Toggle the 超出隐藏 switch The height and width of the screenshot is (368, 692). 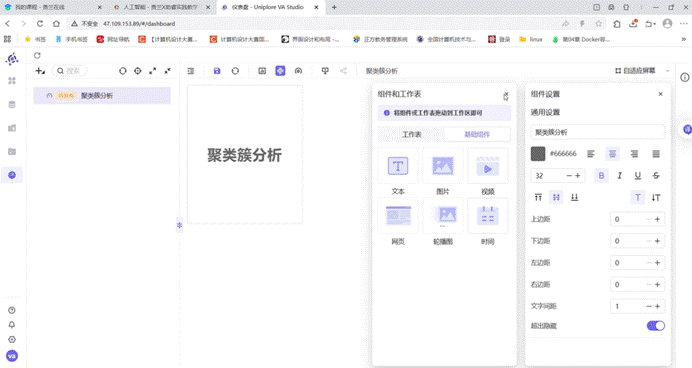[656, 326]
